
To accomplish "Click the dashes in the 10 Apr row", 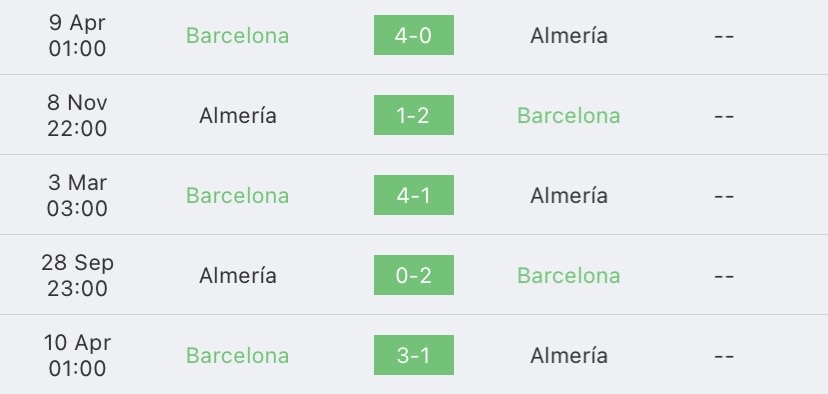I will click(724, 355).
